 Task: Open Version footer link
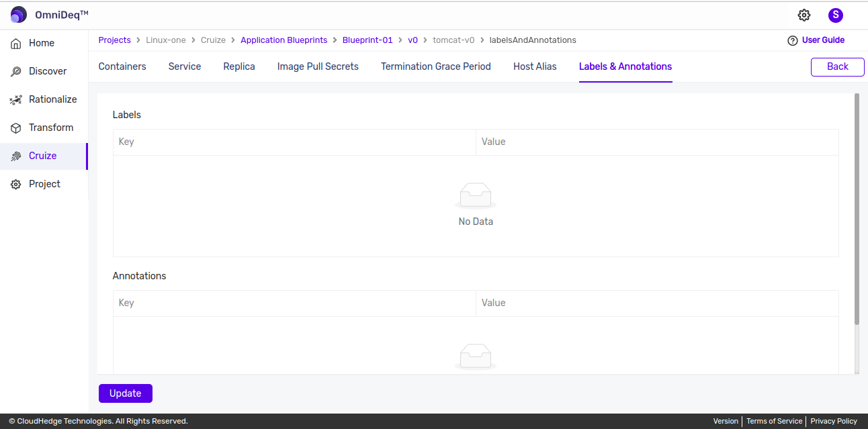coord(726,422)
